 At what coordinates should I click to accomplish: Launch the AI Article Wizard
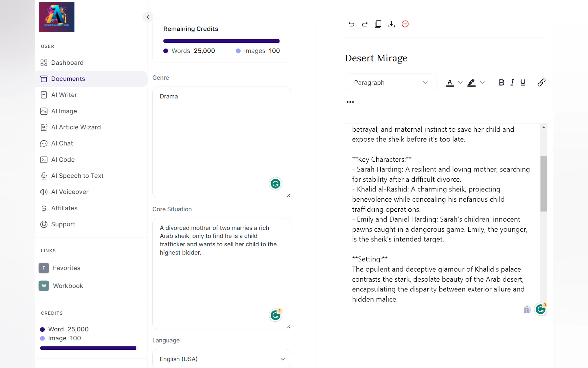[76, 127]
